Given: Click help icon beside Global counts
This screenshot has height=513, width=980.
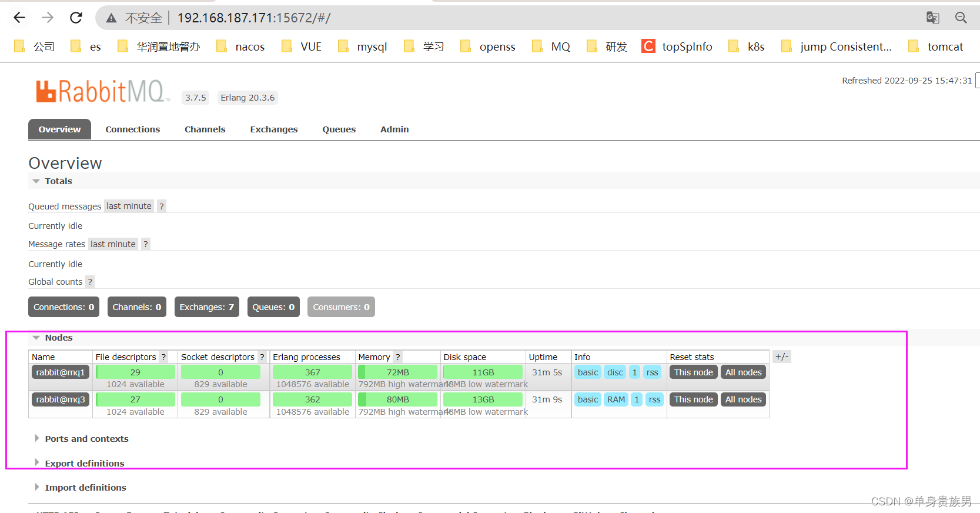Looking at the screenshot, I should tap(90, 282).
